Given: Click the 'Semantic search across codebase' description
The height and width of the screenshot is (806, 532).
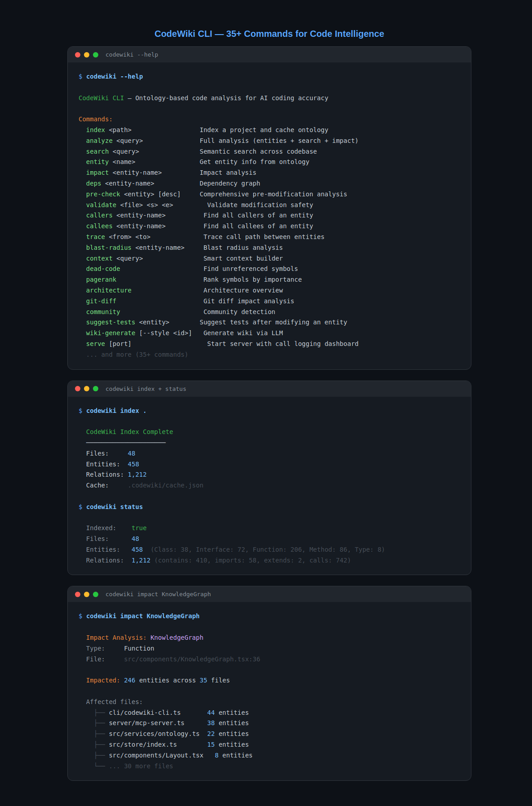Looking at the screenshot, I should coord(258,152).
